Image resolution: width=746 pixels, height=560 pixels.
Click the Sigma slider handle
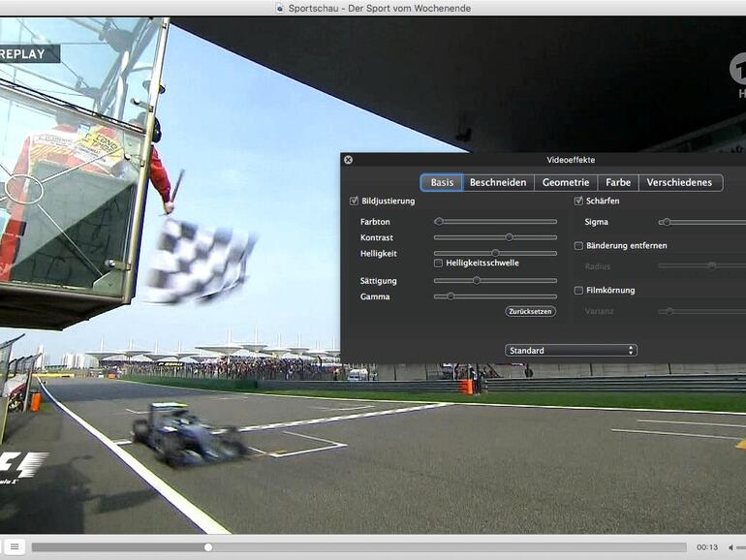pos(667,222)
